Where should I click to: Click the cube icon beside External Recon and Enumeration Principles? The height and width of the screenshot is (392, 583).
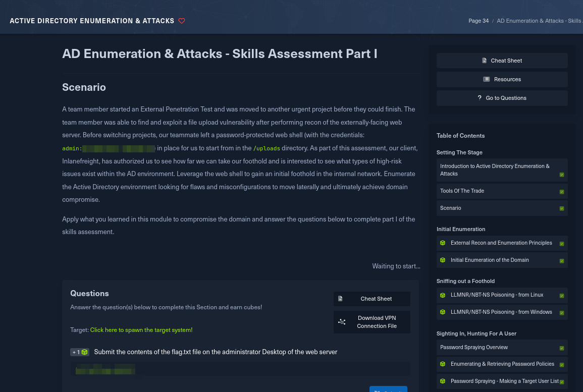[443, 243]
